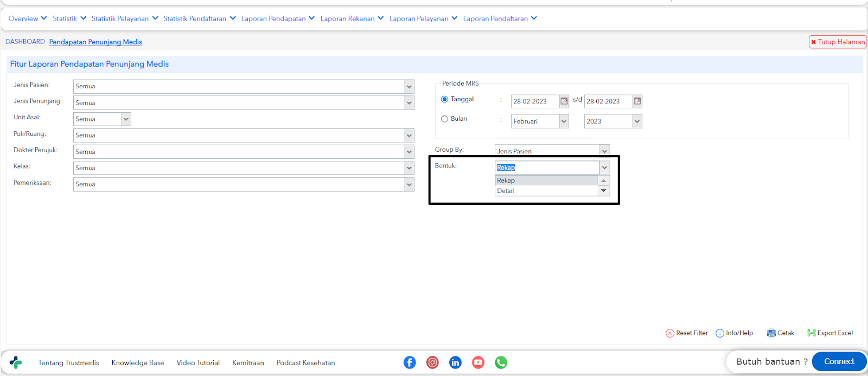Click the Export Excel icon

coord(812,333)
